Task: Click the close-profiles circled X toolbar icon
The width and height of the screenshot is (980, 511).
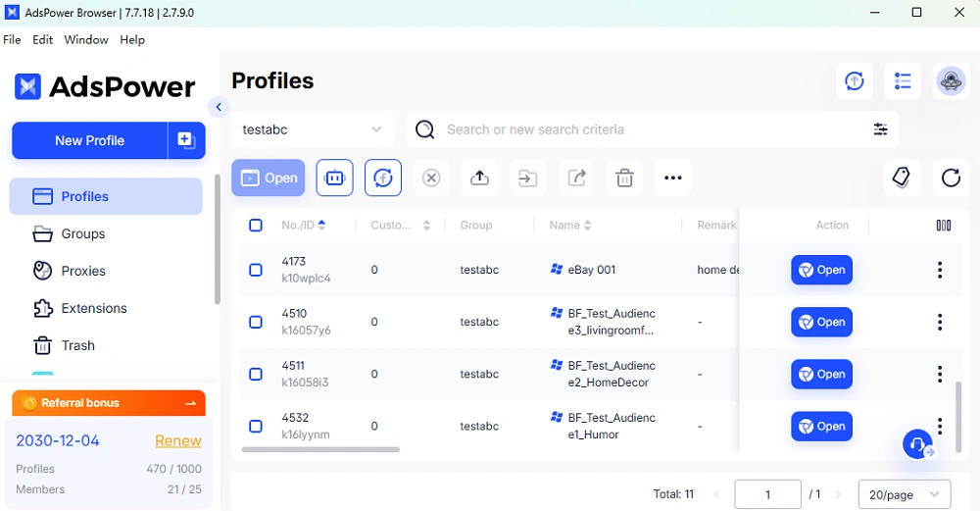Action: coord(431,178)
